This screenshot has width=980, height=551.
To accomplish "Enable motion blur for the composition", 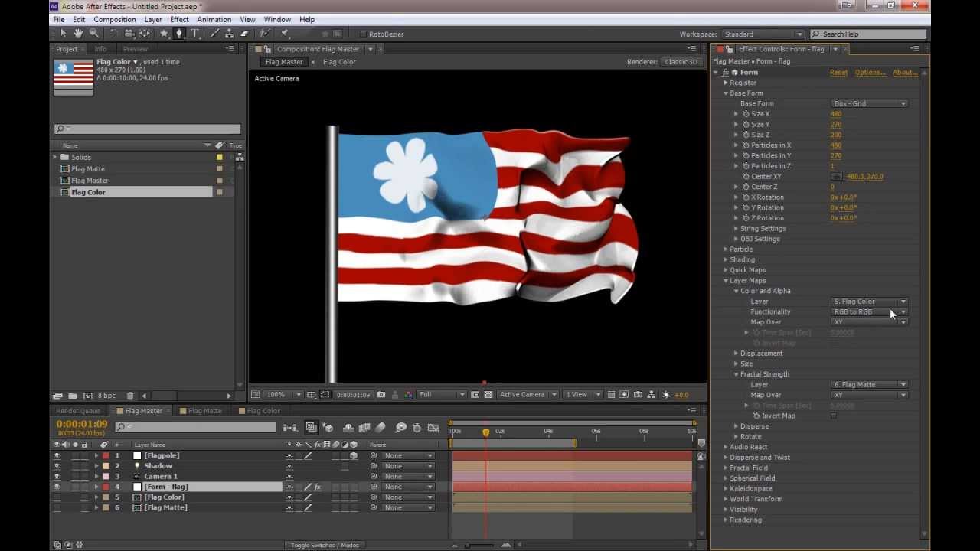I will [381, 428].
